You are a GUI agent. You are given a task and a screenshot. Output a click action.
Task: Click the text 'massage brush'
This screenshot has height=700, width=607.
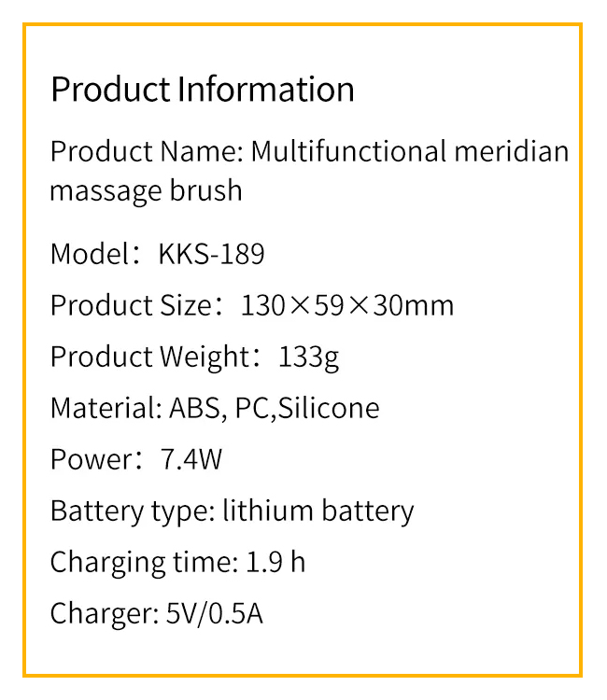coord(146,190)
